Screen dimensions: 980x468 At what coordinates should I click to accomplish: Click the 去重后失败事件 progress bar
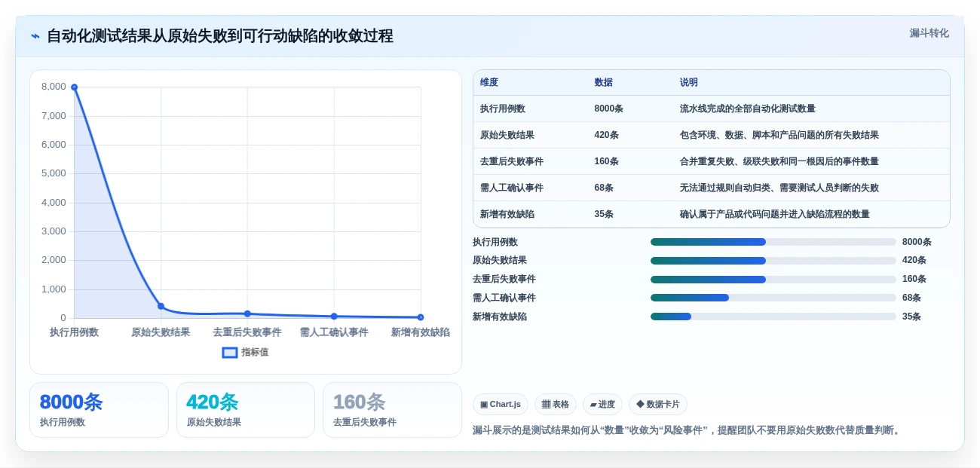(x=773, y=280)
